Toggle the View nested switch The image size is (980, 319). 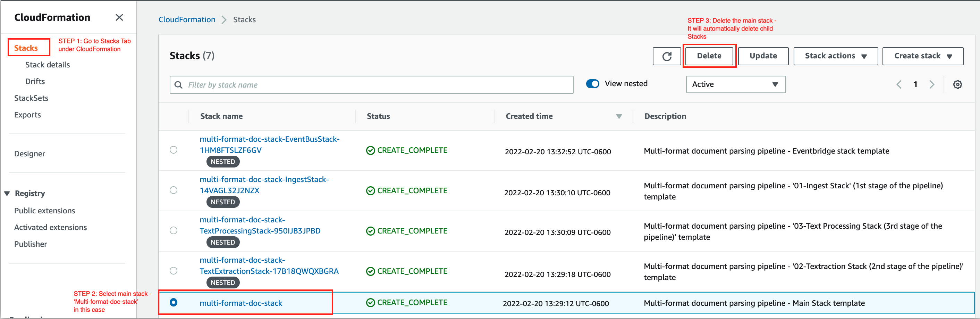(592, 84)
